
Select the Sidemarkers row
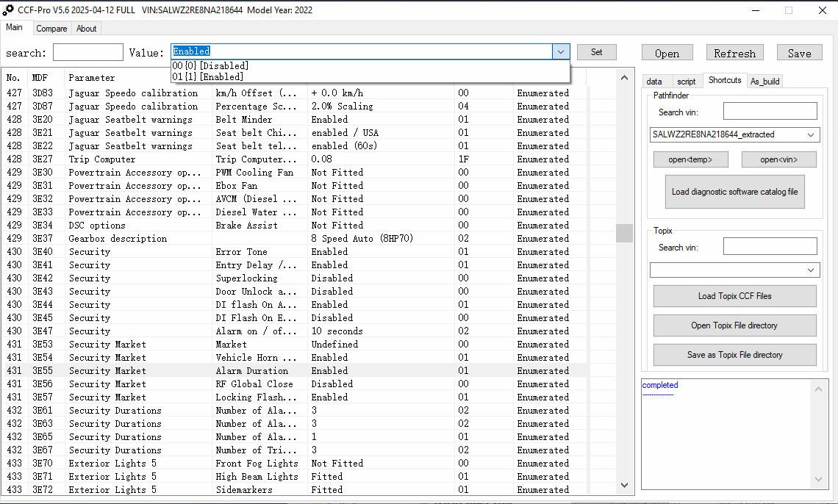tap(294, 489)
